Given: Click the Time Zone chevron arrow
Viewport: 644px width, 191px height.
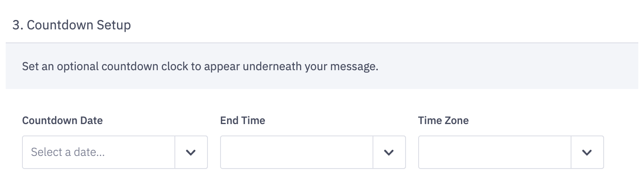Looking at the screenshot, I should (x=587, y=153).
